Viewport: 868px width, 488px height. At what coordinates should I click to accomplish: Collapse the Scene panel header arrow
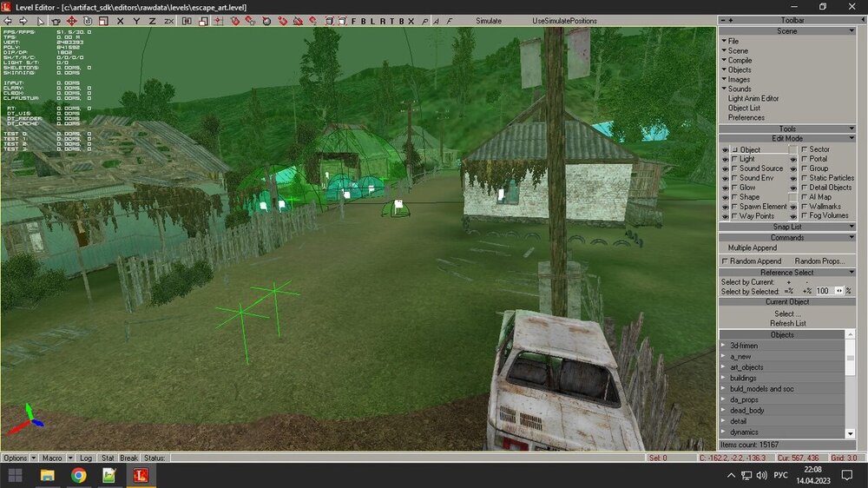click(852, 31)
